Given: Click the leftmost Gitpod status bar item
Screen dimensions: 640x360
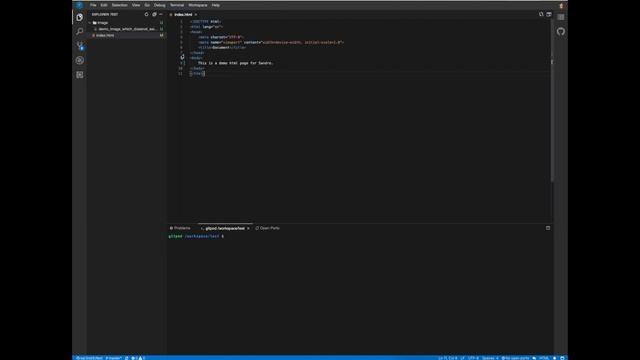Looking at the screenshot, I should click(89, 358).
